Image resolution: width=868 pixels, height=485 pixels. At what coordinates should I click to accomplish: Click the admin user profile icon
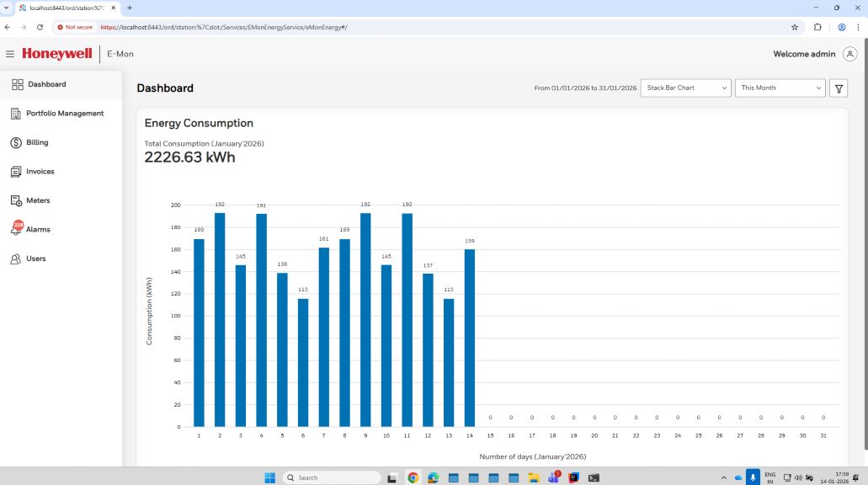(849, 54)
